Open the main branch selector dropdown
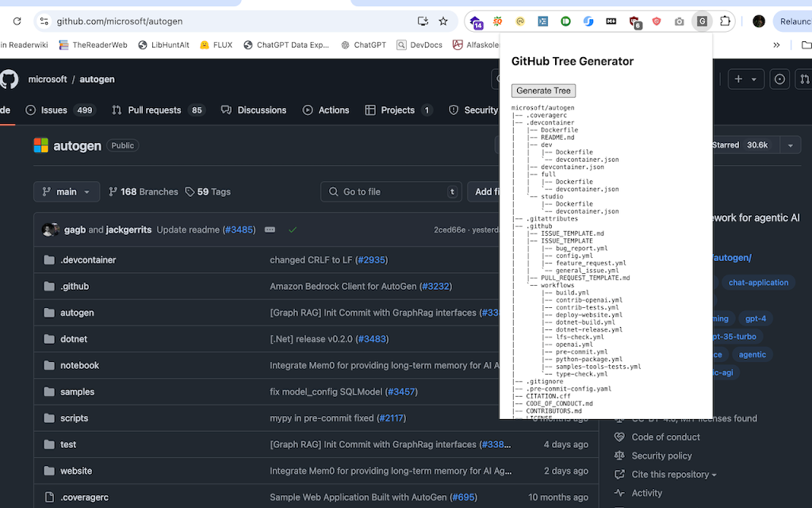The width and height of the screenshot is (812, 508). [66, 192]
